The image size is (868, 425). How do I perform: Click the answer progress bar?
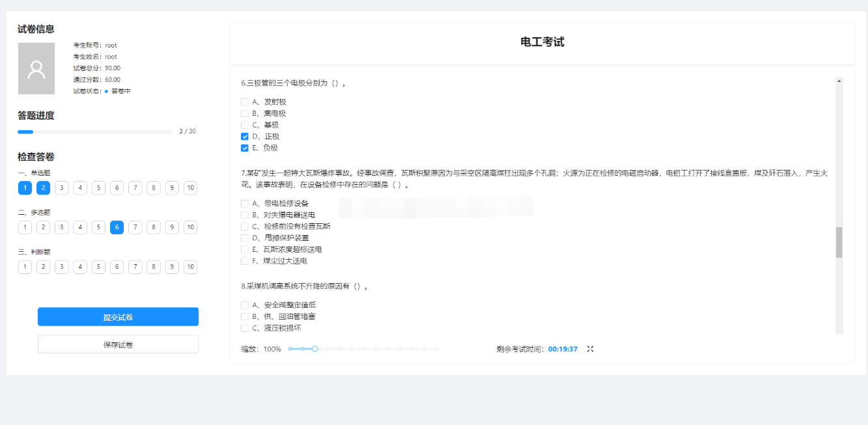tap(95, 131)
